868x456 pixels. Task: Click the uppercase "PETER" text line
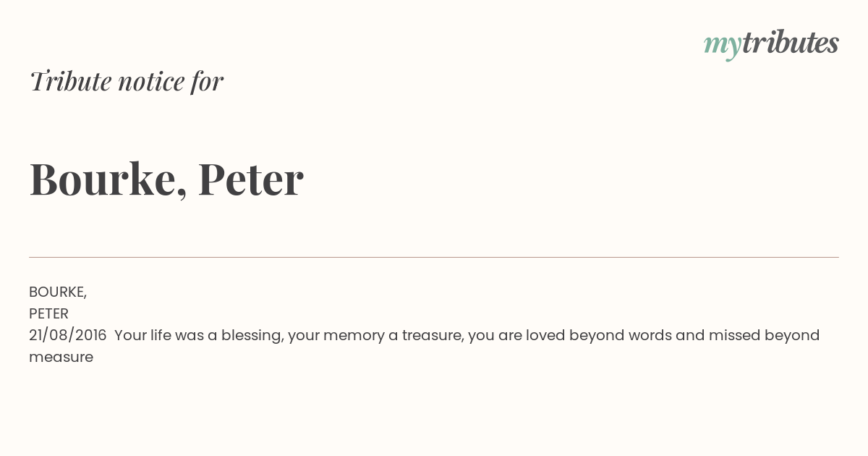click(x=48, y=313)
